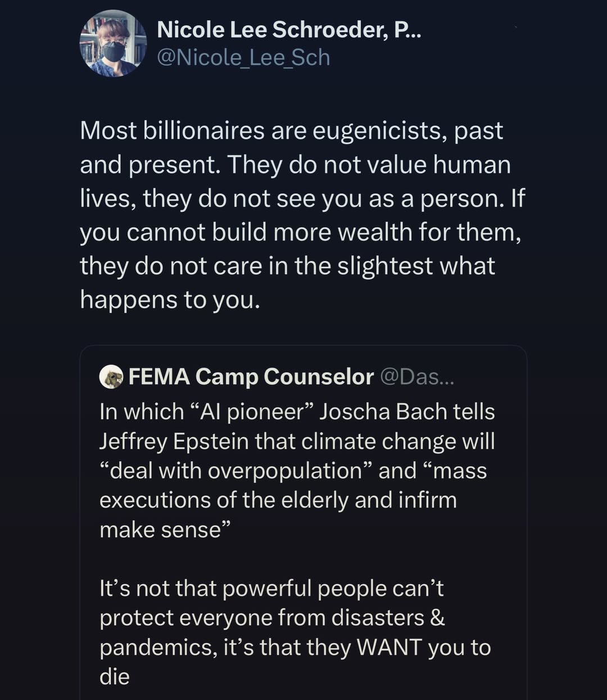
Task: Tap the phrase "deal with overpopulation"
Action: (x=235, y=471)
